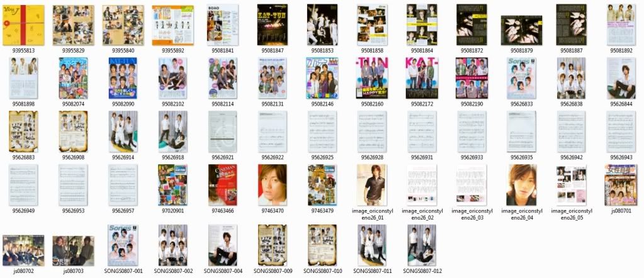Pick the thumbnail of file 95081864
The image size is (644, 278).
422,25
